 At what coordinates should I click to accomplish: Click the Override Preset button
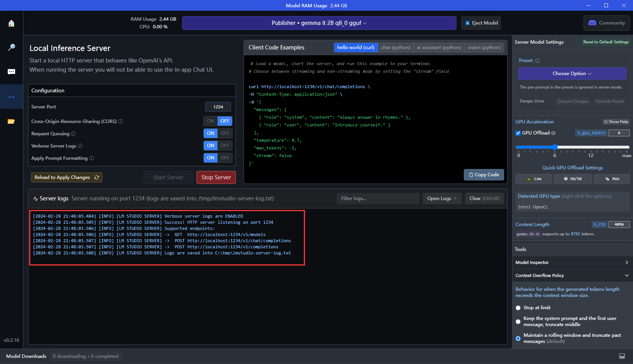pyautogui.click(x=609, y=102)
